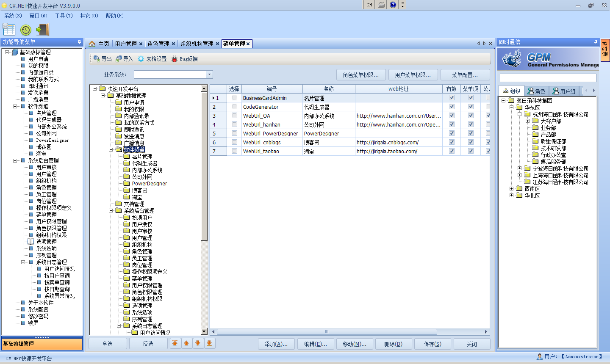Viewport: 610px width, 364px height.
Task: Click the green clock history toolbar icon
Action: point(26,30)
